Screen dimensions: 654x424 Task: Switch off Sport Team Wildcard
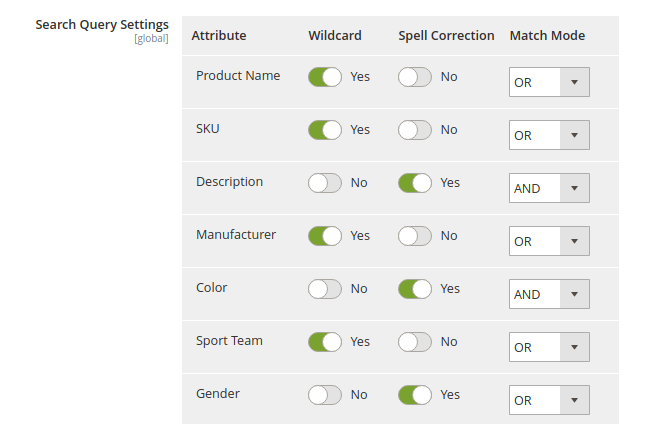click(325, 342)
